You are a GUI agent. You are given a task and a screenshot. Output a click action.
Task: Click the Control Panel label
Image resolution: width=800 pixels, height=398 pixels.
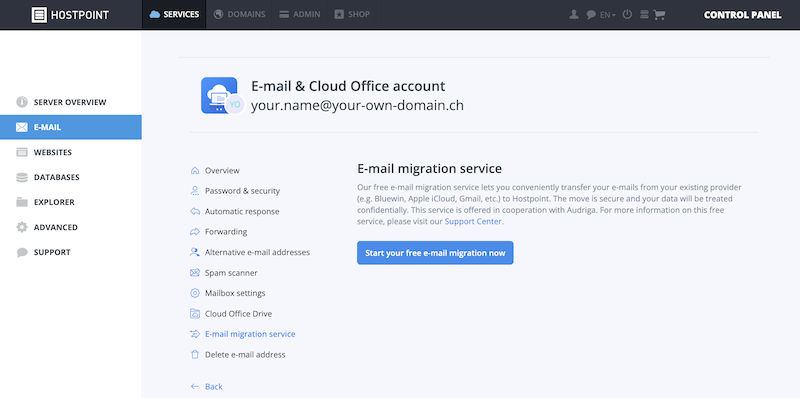pos(742,15)
